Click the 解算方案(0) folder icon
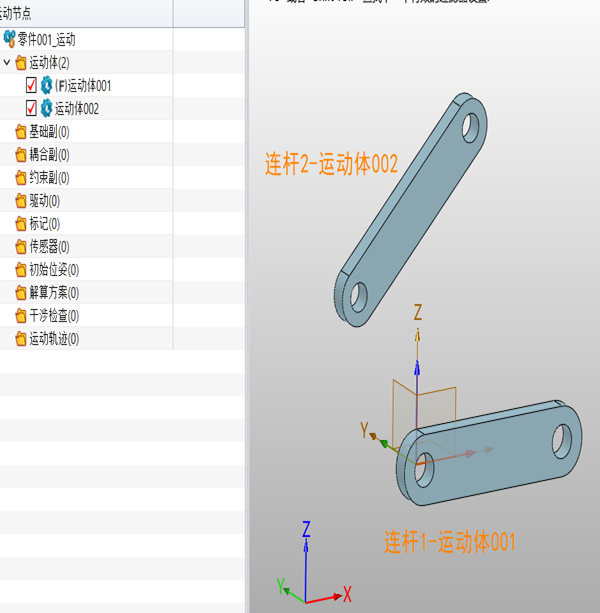 [21, 293]
